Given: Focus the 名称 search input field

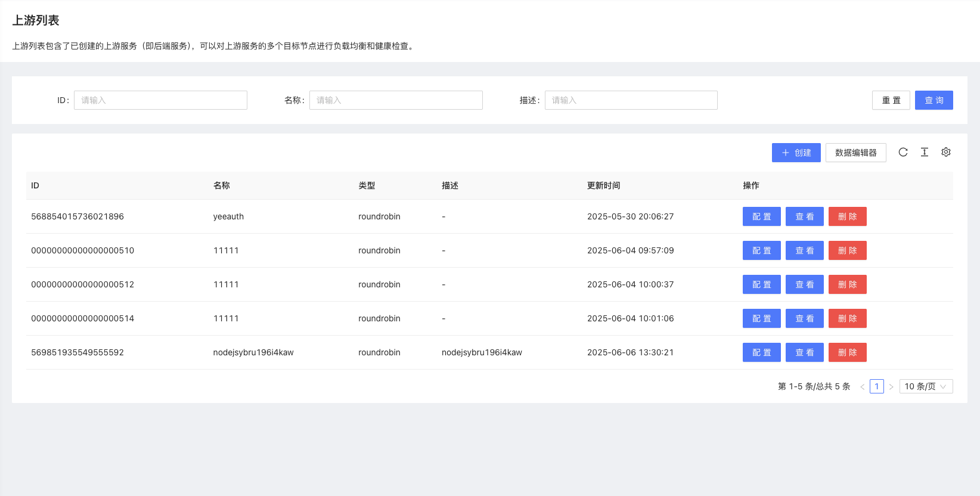Looking at the screenshot, I should coord(396,100).
